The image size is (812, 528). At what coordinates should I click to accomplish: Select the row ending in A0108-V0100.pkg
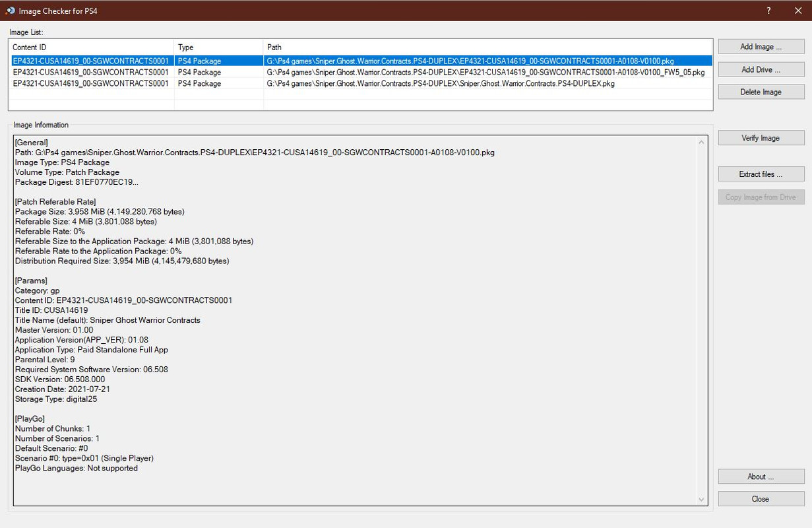point(361,61)
